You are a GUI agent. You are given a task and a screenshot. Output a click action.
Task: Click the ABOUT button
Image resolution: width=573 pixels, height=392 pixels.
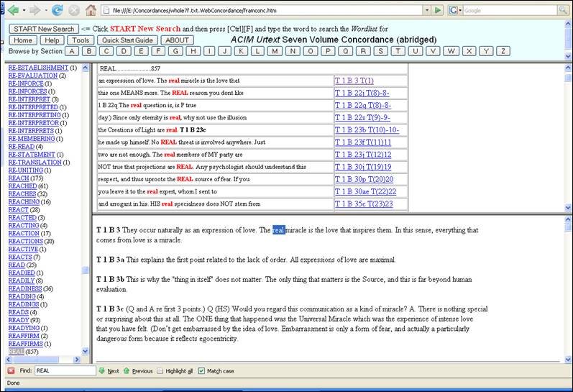[178, 40]
